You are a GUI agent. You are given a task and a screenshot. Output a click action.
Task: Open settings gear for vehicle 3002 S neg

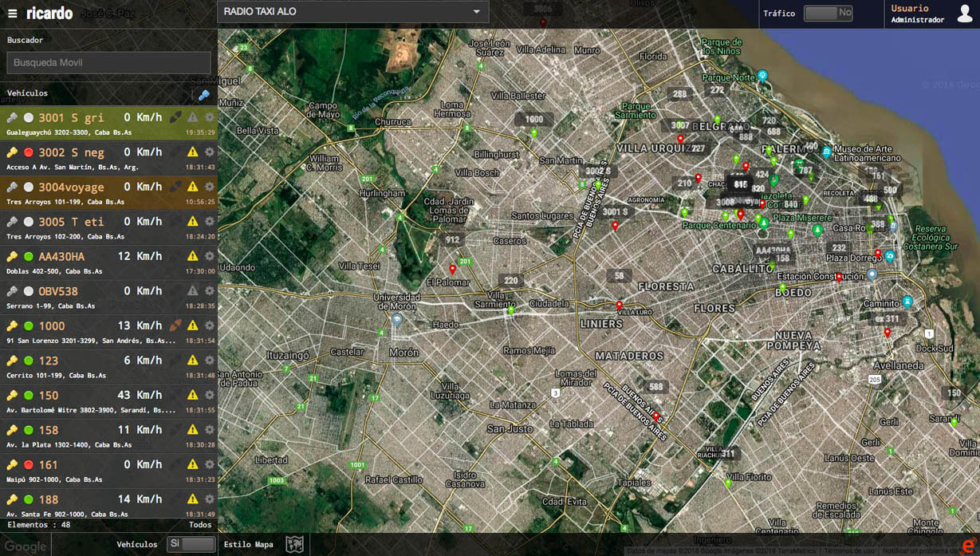(x=210, y=152)
